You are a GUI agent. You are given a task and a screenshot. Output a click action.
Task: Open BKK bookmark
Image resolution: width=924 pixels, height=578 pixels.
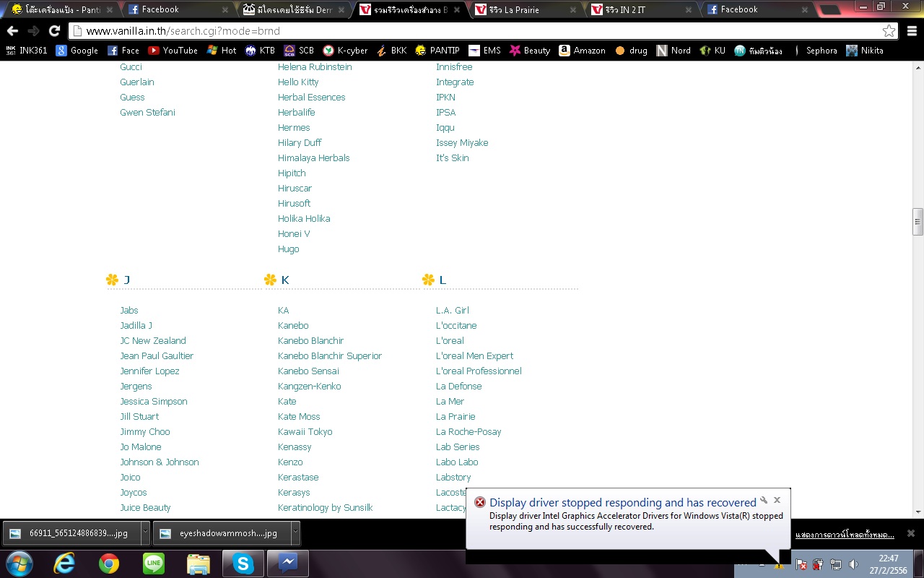(x=391, y=51)
